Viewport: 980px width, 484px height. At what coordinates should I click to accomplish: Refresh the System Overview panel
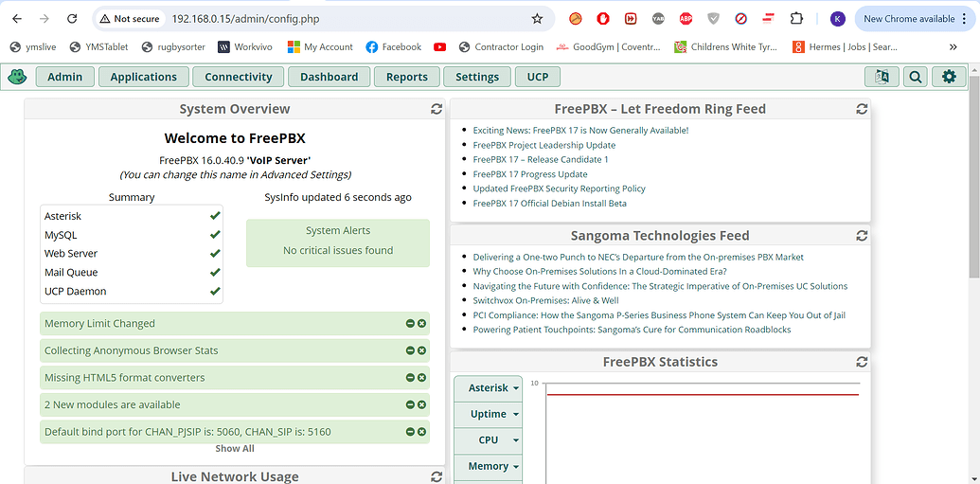(x=437, y=109)
